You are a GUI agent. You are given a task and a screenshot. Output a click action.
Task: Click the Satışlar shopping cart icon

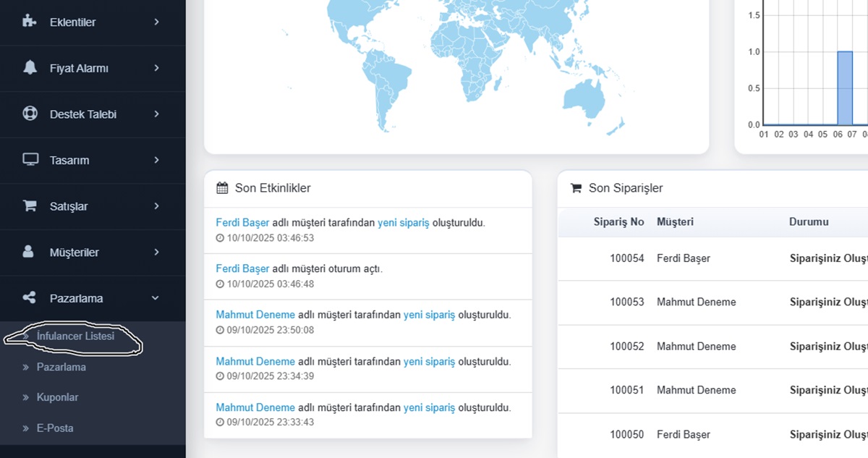coord(30,206)
